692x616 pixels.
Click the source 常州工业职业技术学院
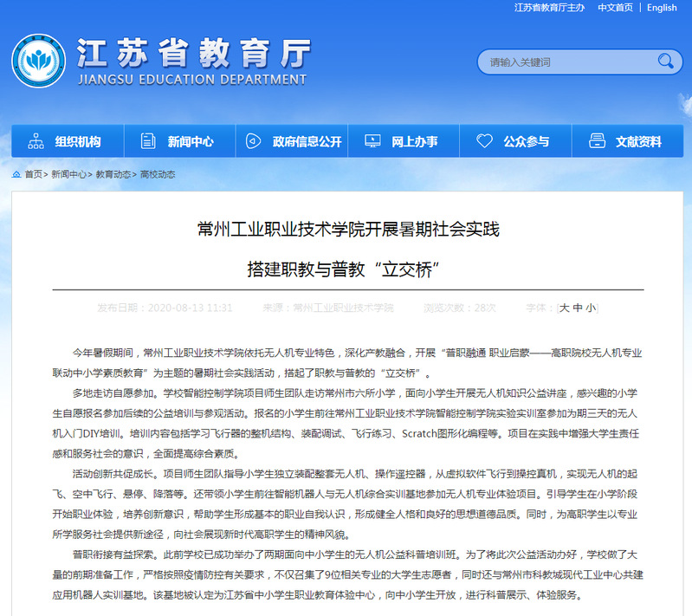tap(343, 308)
